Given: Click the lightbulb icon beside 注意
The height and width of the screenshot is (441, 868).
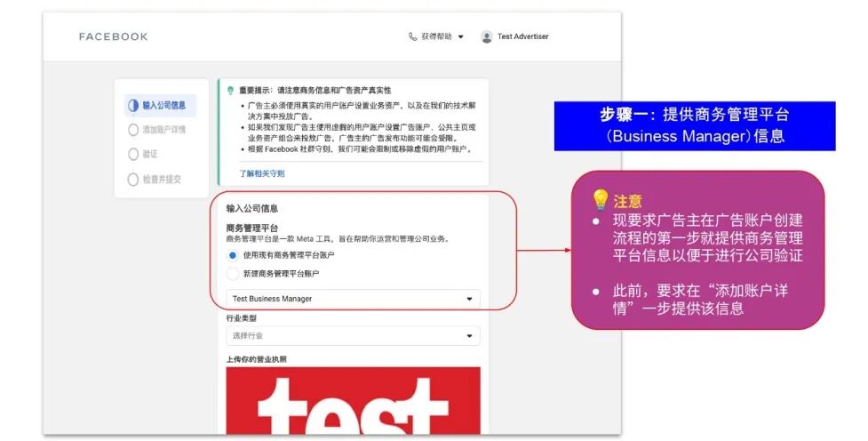Looking at the screenshot, I should (600, 200).
